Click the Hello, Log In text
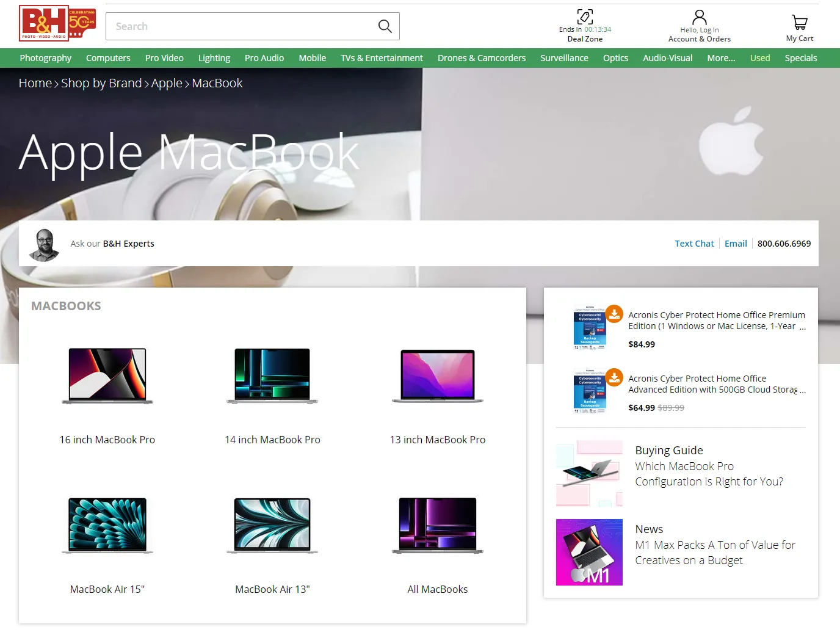Viewport: 840px width, 635px height. click(x=700, y=30)
